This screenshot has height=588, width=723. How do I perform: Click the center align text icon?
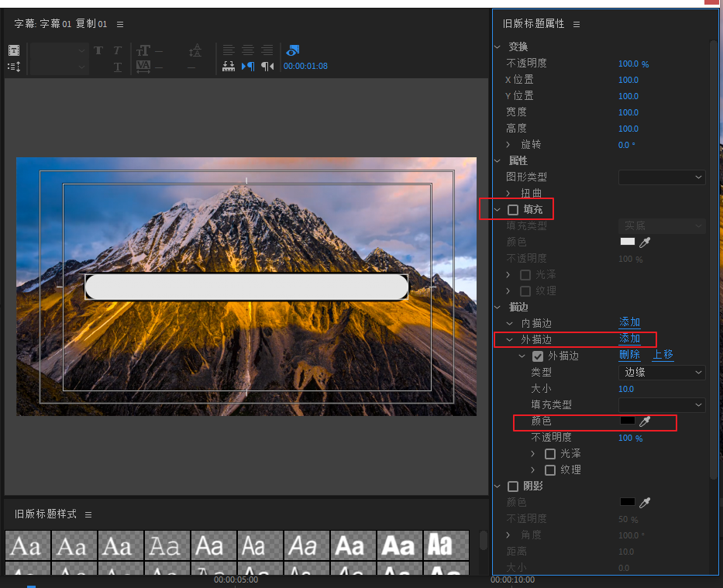(x=248, y=50)
